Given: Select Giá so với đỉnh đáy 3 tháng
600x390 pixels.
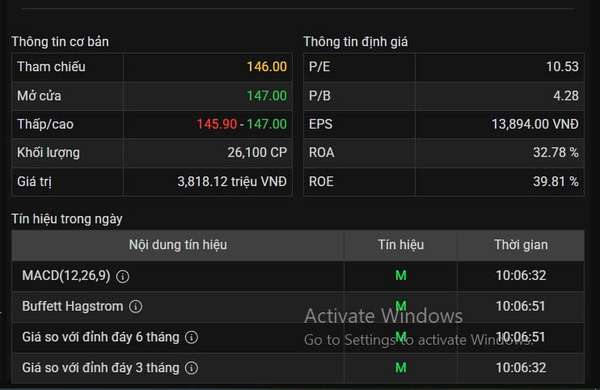Looking at the screenshot, I should (101, 368).
